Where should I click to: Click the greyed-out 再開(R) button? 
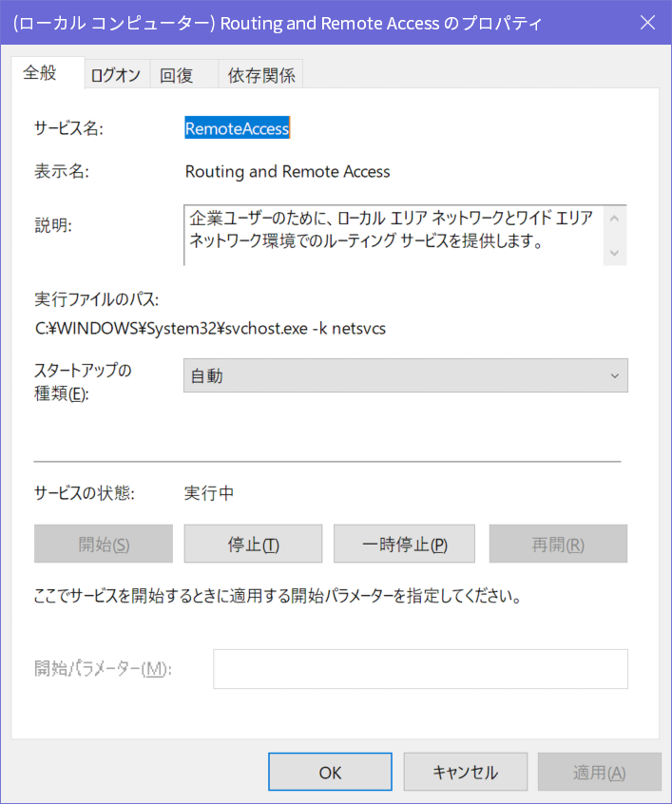(x=558, y=545)
